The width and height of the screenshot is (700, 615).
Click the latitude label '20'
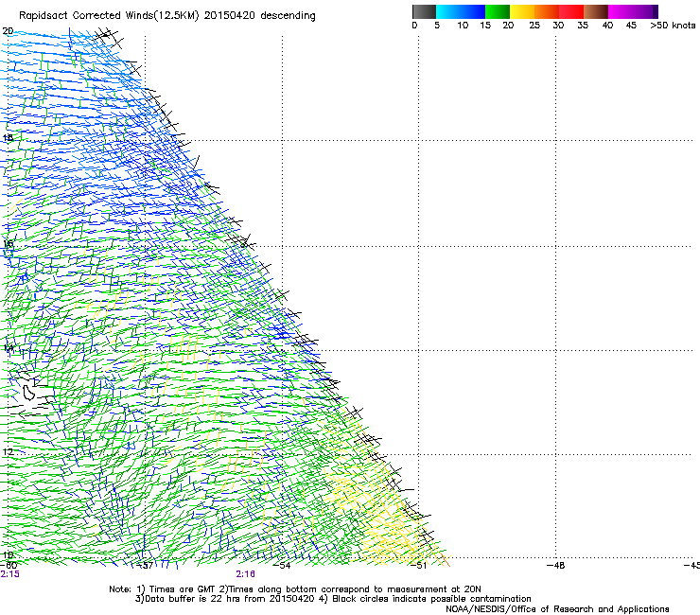(8, 31)
